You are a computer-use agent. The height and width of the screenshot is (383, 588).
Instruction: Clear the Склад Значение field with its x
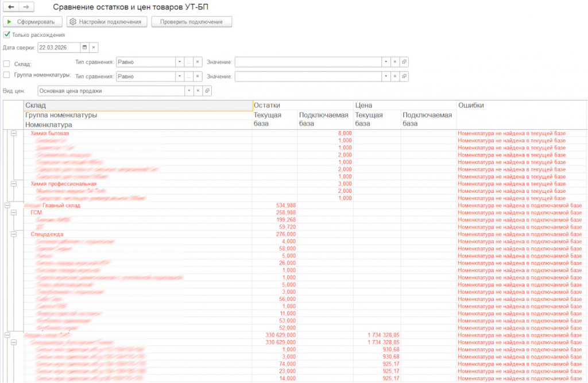395,62
